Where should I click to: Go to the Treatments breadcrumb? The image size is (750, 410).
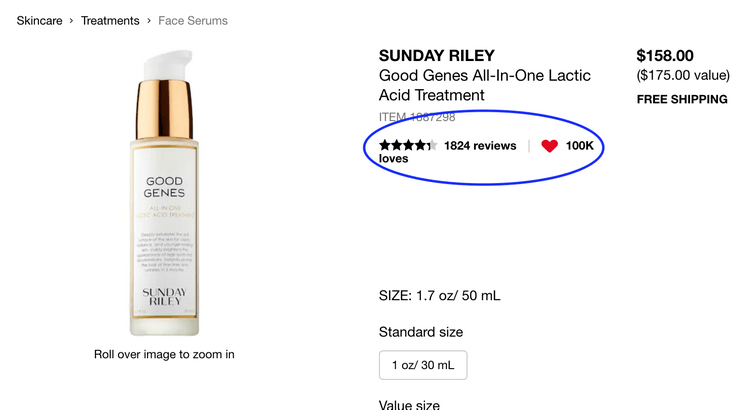[x=110, y=20]
